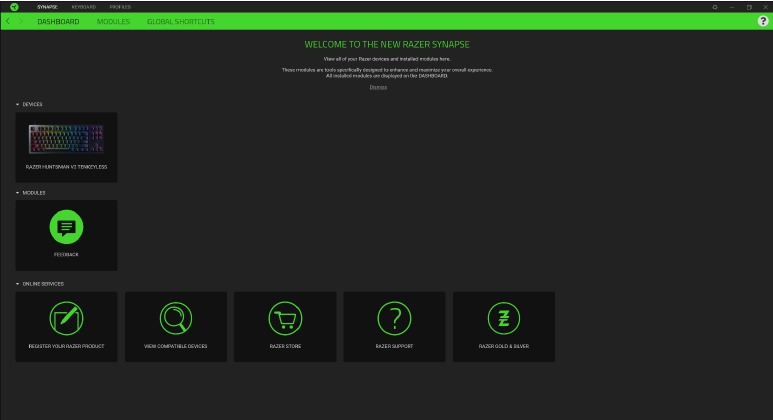The height and width of the screenshot is (420, 773).
Task: Open the Feedback module icon
Action: pos(66,227)
